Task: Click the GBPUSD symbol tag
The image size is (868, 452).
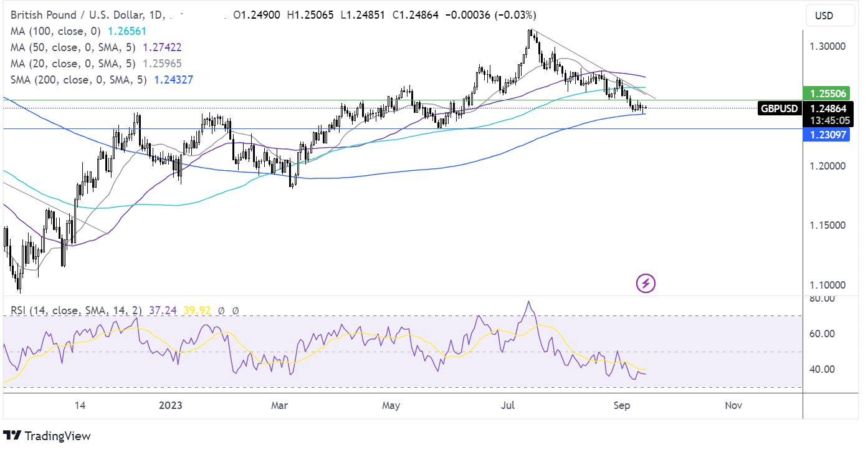Action: click(779, 108)
